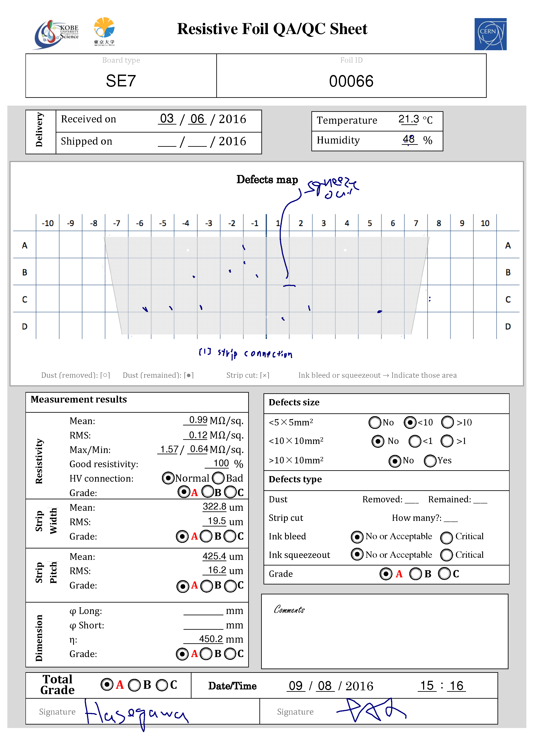Click the φ Short blank field
535x756 pixels.
(203, 626)
